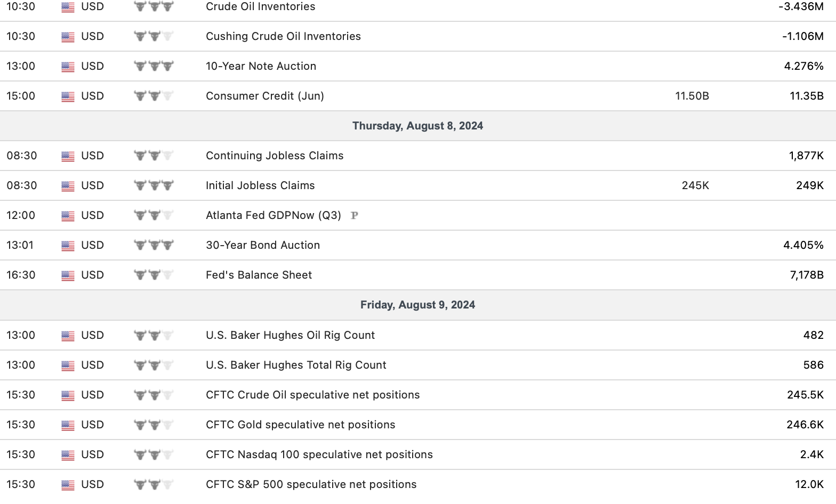This screenshot has height=504, width=836.
Task: Click the Thursday, August 8, 2024 date header
Action: click(417, 126)
